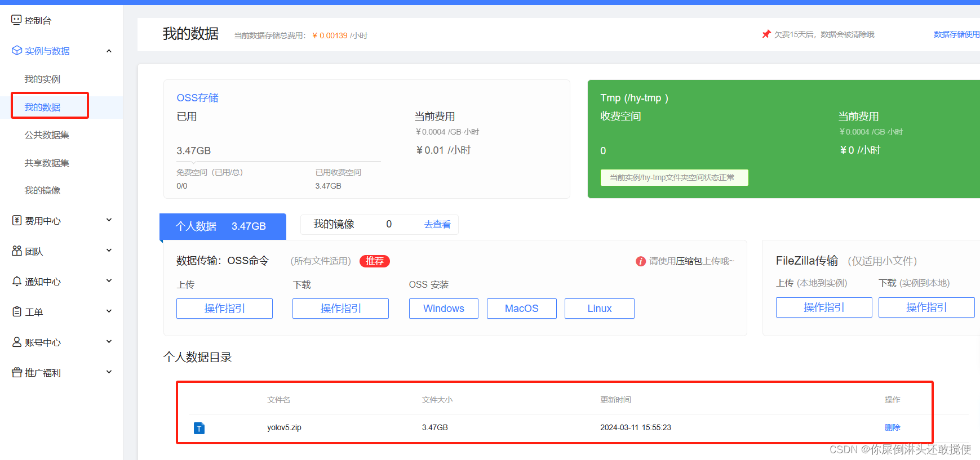Click the yolov5.zip file icon
Screen dimensions: 980x460
(x=199, y=428)
